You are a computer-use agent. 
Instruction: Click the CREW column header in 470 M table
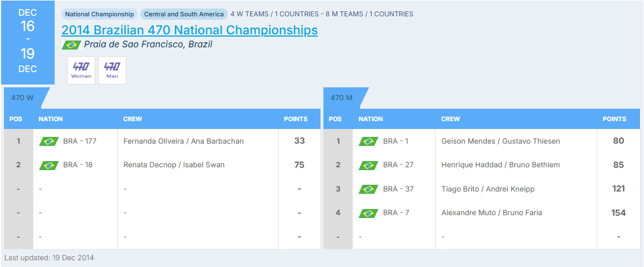click(x=451, y=119)
